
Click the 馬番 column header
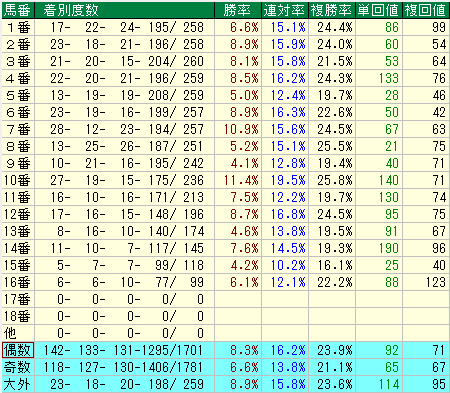(18, 10)
